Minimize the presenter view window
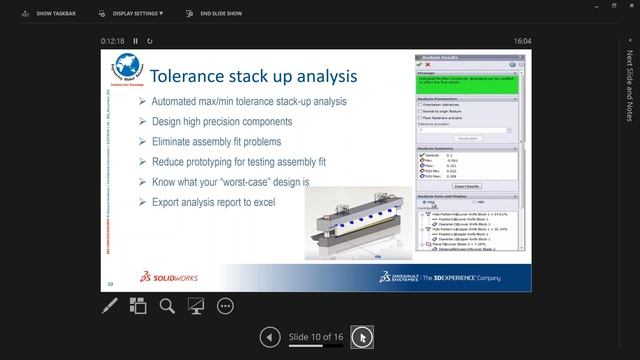640x360 pixels. 596,6
